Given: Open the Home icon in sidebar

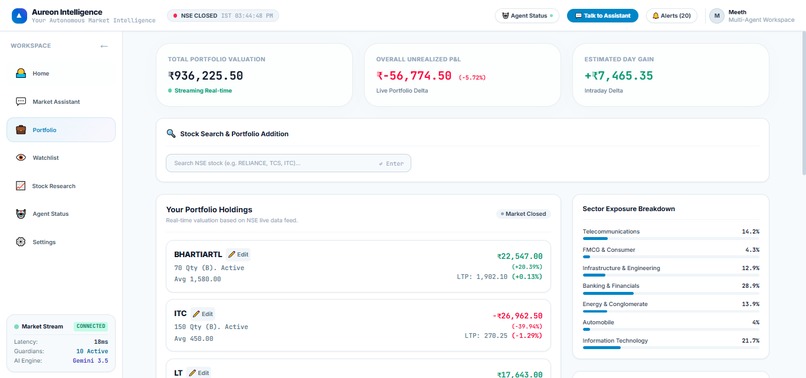Looking at the screenshot, I should (21, 74).
